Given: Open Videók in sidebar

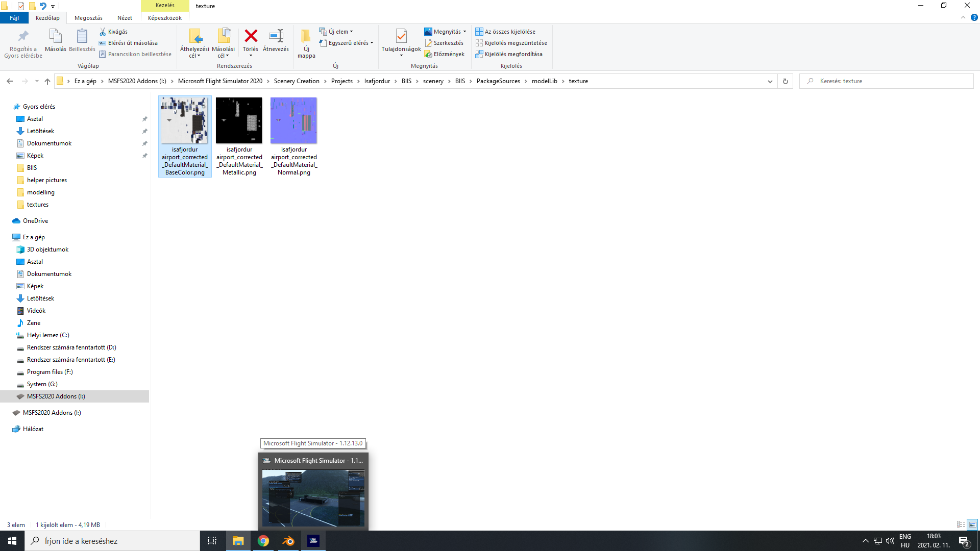Looking at the screenshot, I should point(36,311).
